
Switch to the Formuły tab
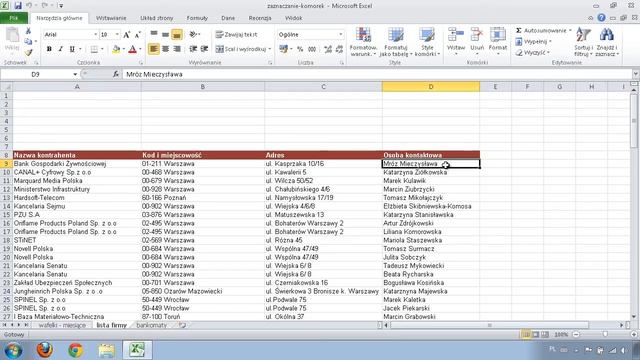click(197, 18)
